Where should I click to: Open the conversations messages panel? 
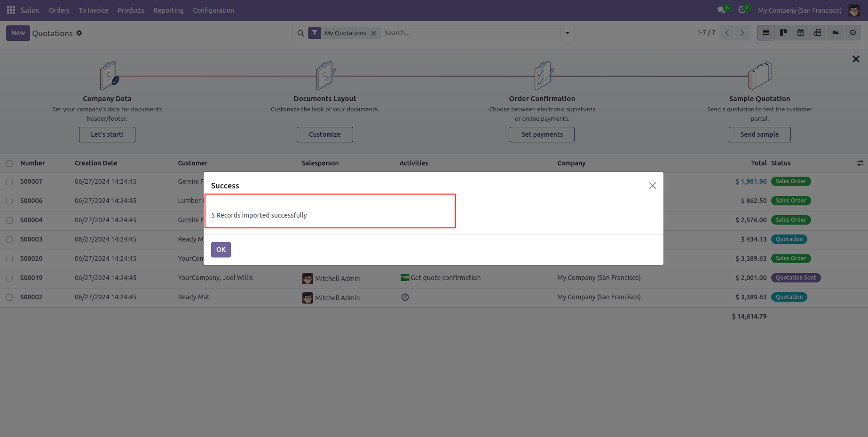tap(721, 9)
